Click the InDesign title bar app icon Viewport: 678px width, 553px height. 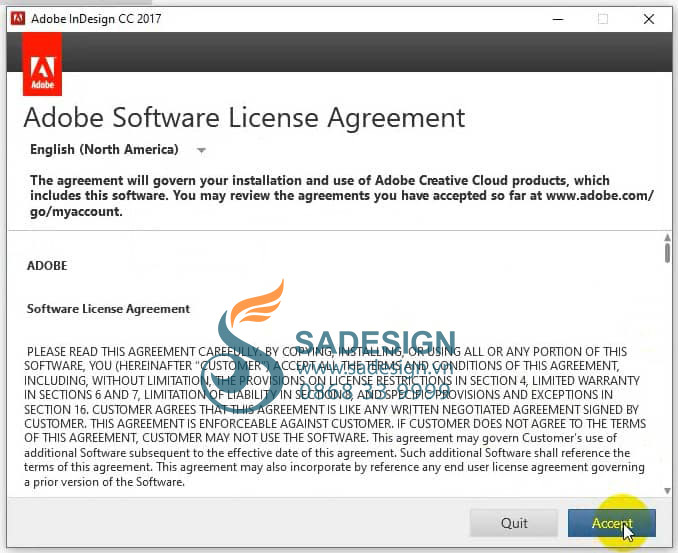click(18, 19)
